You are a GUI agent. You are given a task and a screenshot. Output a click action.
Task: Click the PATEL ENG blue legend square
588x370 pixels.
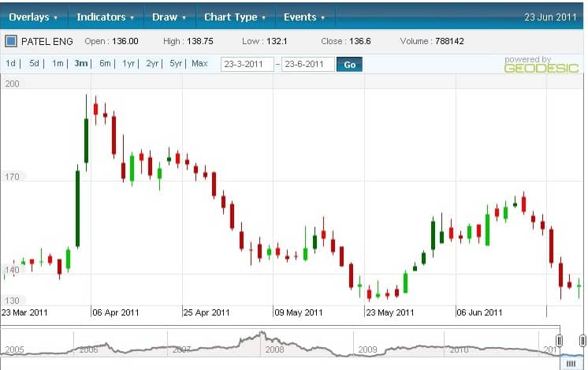point(11,41)
